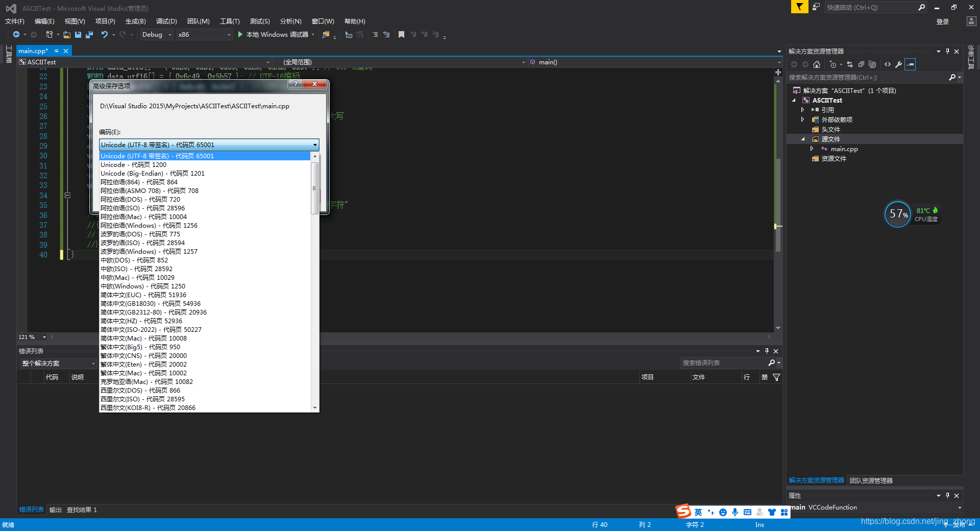The image size is (980, 531).
Task: Toggle the Preview Selected Items button
Action: click(910, 64)
